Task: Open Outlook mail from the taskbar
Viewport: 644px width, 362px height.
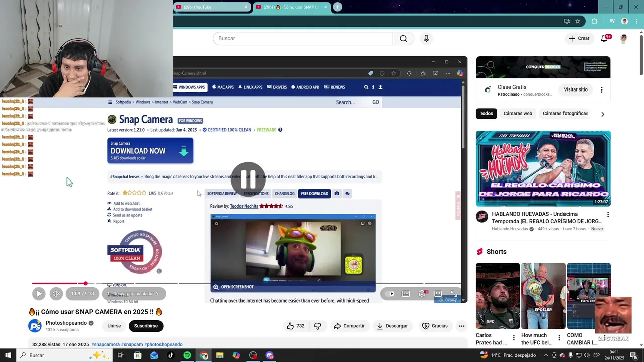Action: click(154, 355)
